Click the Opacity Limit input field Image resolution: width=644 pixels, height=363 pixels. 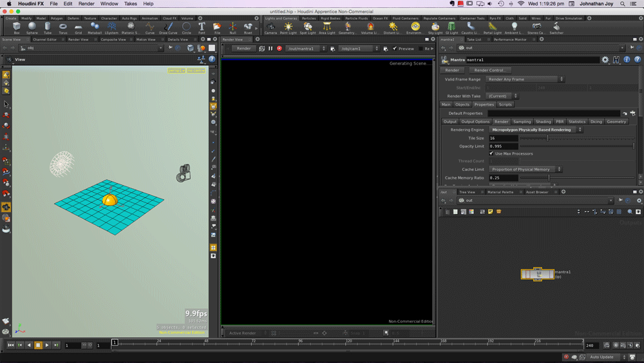pos(503,146)
